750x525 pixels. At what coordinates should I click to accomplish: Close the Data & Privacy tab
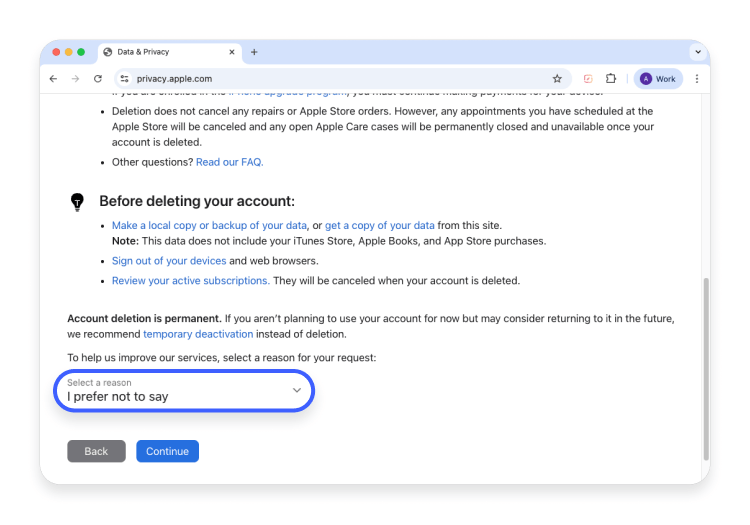coord(232,52)
